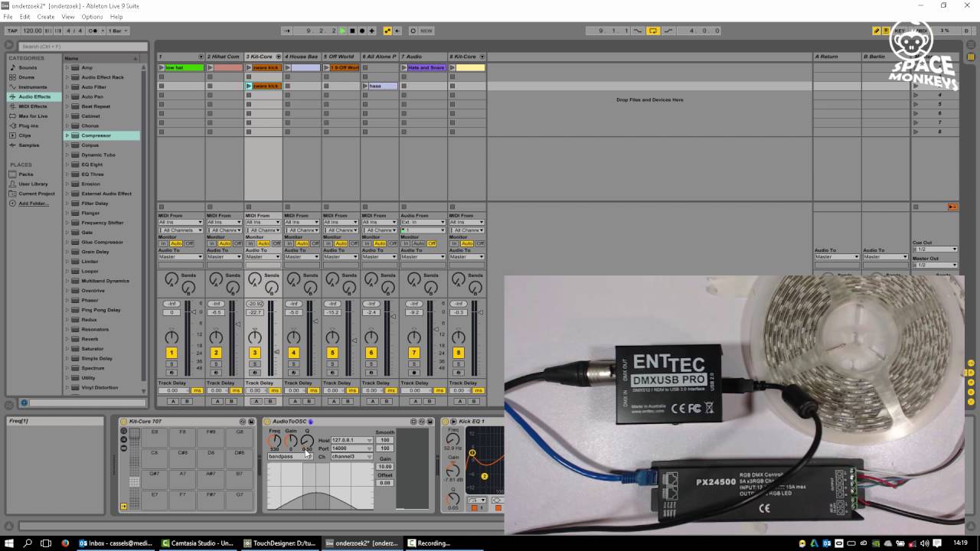Click the tempo 120.00 field
980x551 pixels.
(32, 31)
